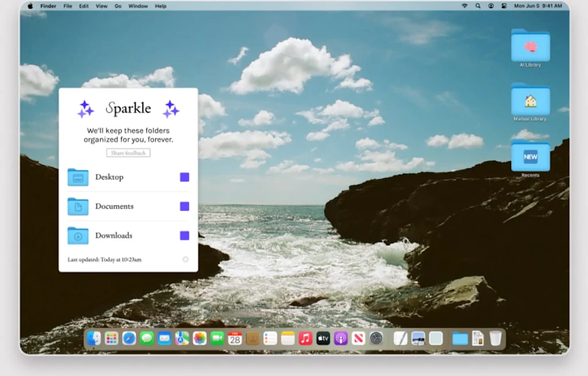Disable organizing for Documents folder

[184, 206]
